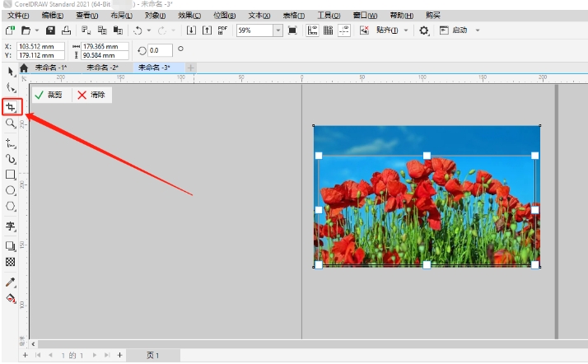Choose the Rectangle tool
The image size is (588, 364).
coord(11,175)
